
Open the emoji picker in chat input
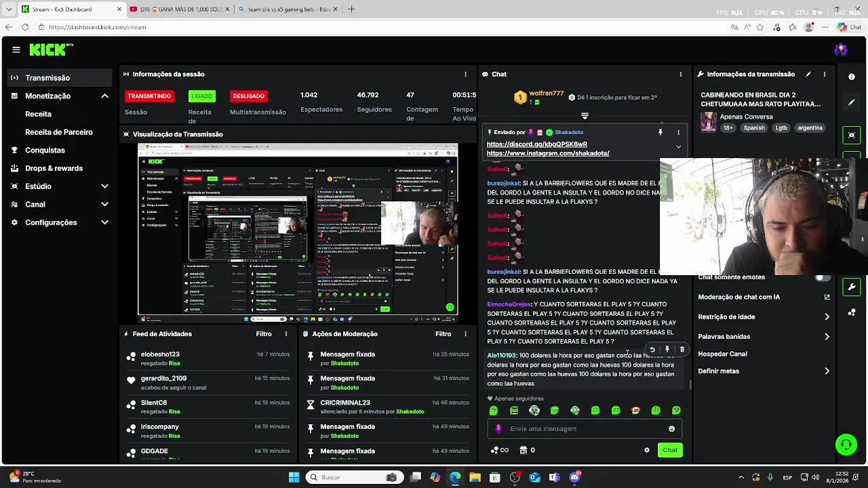coord(671,429)
